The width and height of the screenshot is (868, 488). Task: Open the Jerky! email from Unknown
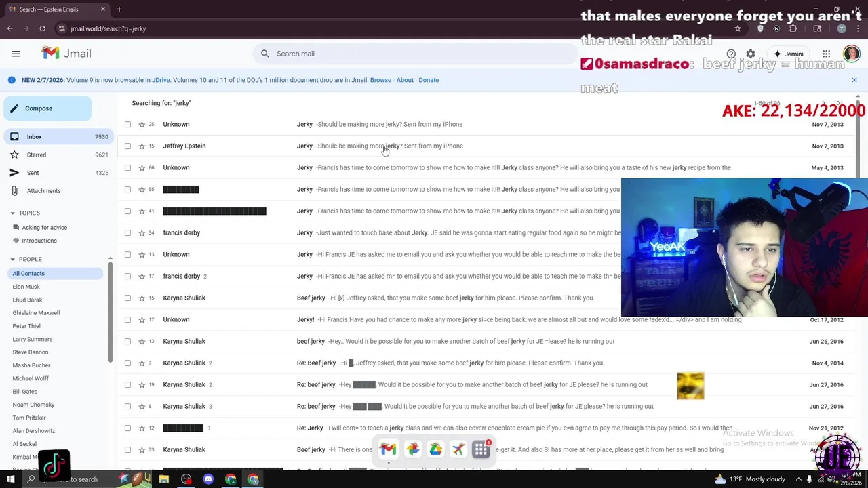[486, 319]
